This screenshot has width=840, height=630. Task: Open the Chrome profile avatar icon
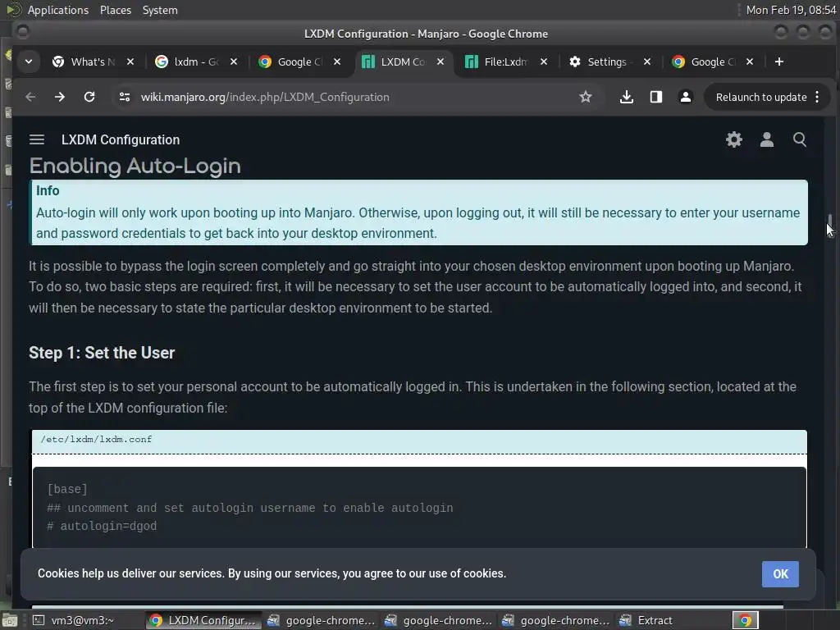pyautogui.click(x=685, y=97)
